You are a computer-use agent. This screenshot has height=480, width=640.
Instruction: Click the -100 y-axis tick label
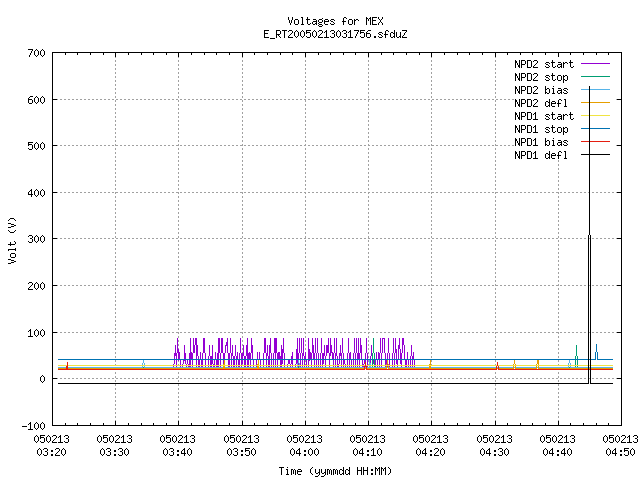33,426
